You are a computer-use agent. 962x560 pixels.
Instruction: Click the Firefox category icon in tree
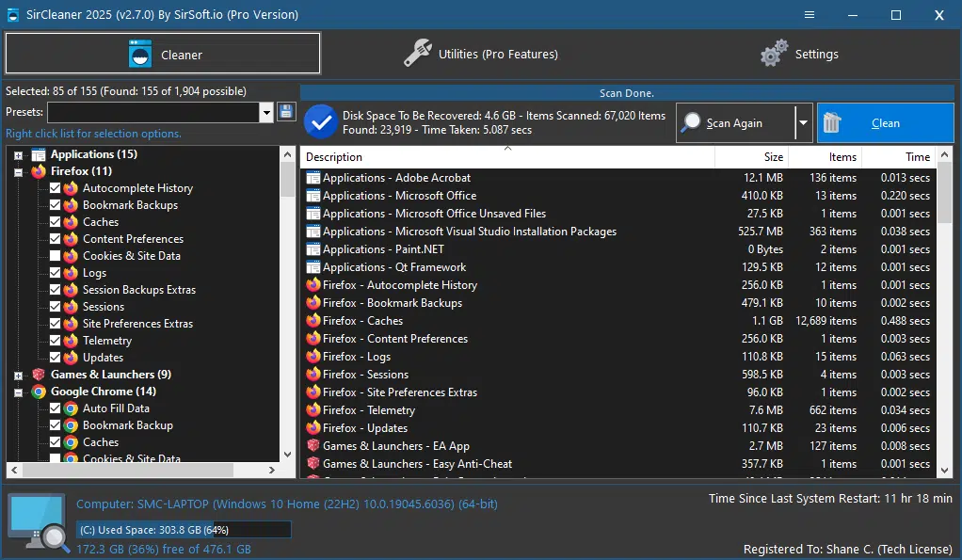pos(39,171)
